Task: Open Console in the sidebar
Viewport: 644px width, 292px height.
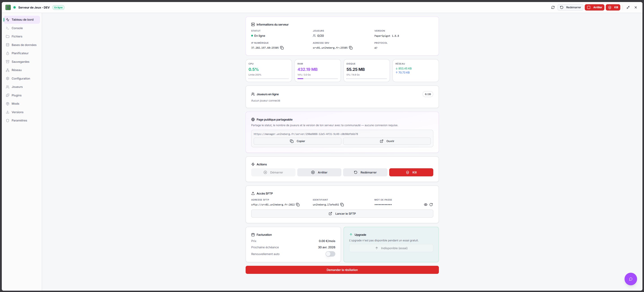Action: [x=17, y=28]
